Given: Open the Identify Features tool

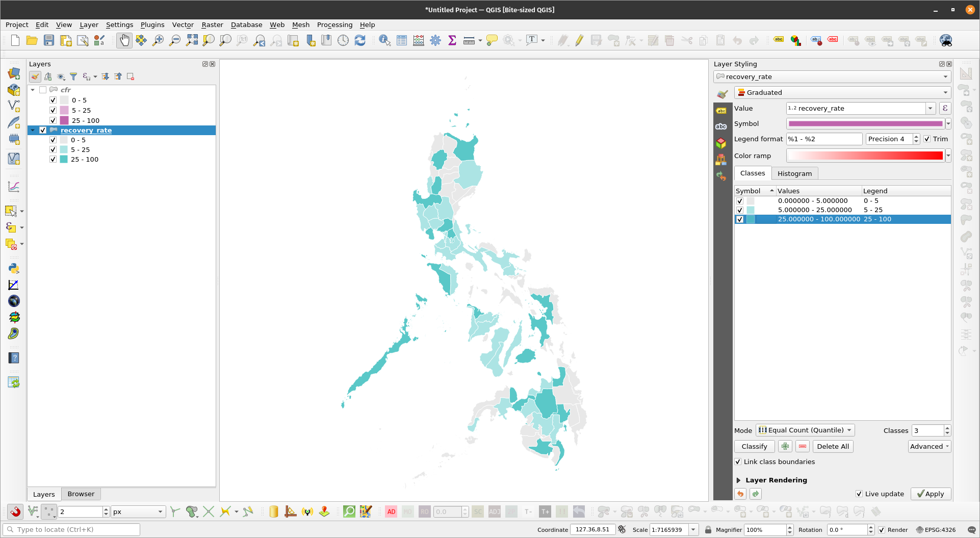Looking at the screenshot, I should pyautogui.click(x=384, y=40).
